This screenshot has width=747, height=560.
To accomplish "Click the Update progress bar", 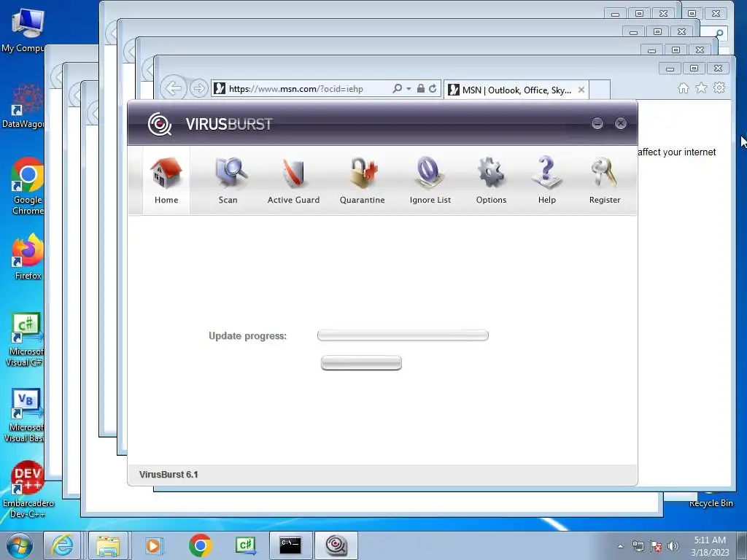I will click(x=403, y=335).
